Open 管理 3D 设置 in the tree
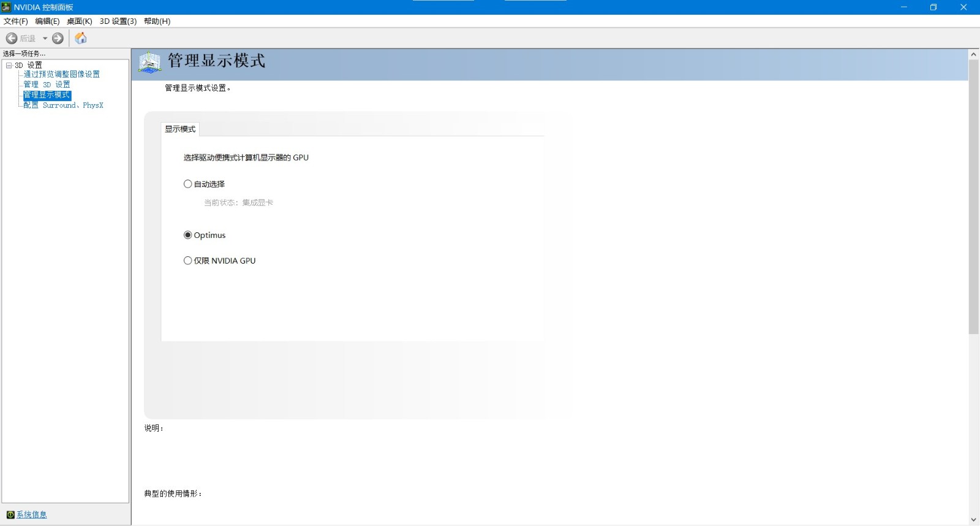The width and height of the screenshot is (980, 526). click(47, 85)
